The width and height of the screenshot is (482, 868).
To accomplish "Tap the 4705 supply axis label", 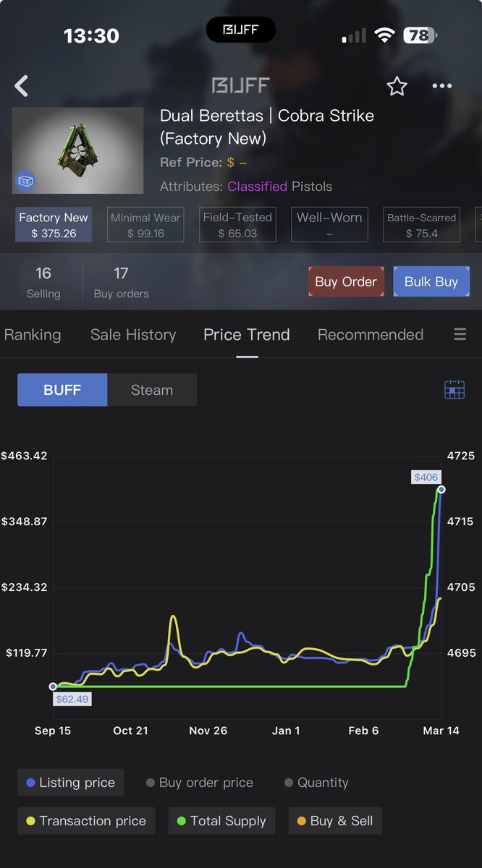I will point(462,587).
